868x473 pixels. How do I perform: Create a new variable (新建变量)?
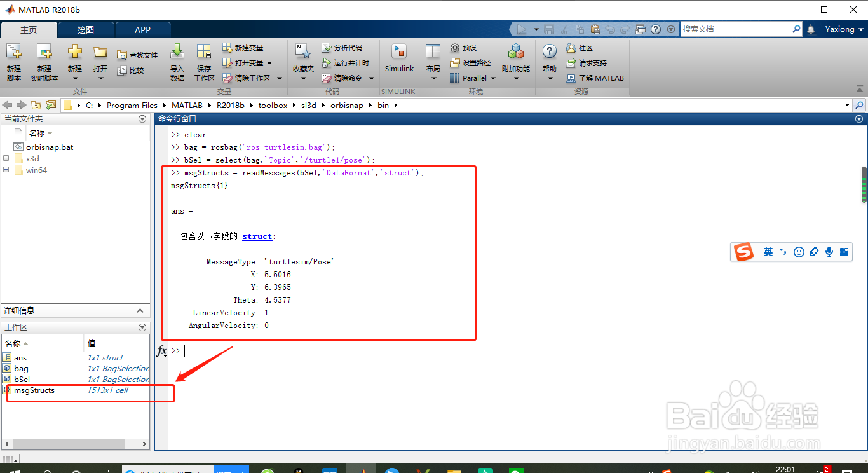[243, 48]
